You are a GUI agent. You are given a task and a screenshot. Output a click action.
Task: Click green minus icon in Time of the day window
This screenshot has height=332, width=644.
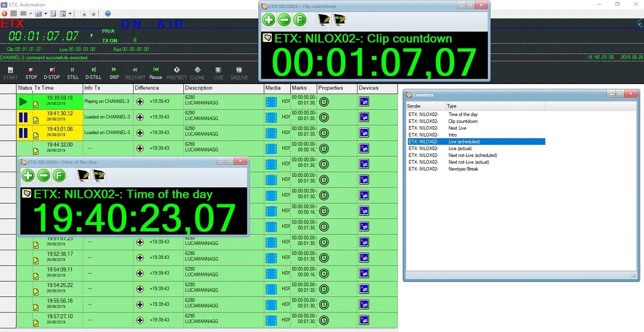(43, 175)
